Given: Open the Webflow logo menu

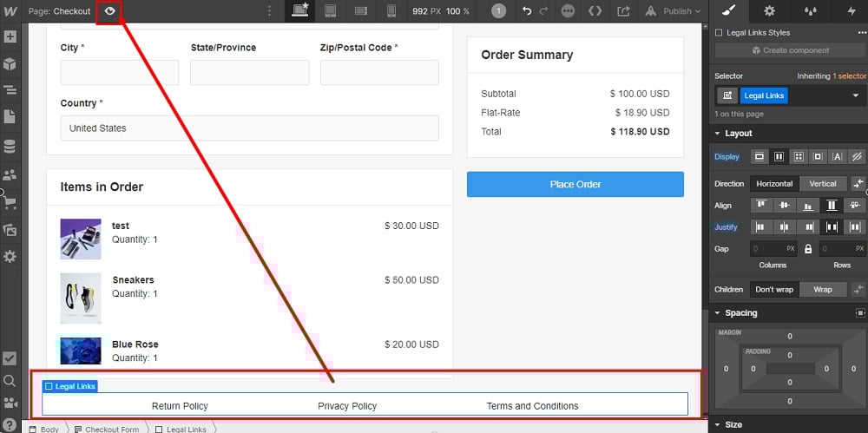Looking at the screenshot, I should [10, 11].
